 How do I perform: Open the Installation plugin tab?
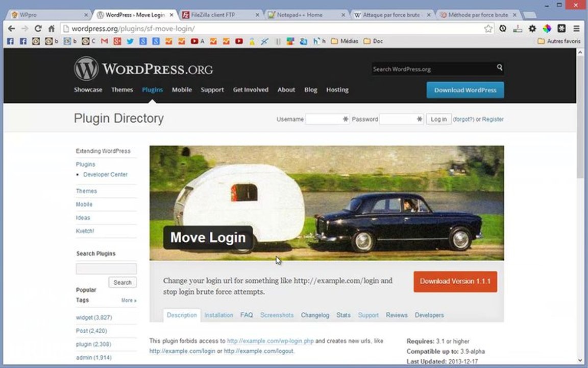[218, 315]
